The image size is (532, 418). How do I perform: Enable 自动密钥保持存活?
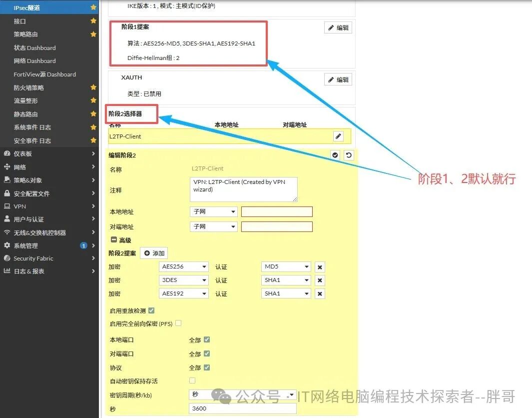point(191,381)
